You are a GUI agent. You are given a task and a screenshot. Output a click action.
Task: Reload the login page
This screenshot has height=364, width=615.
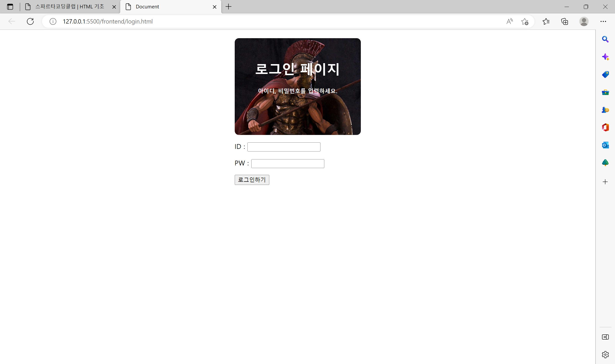point(30,21)
